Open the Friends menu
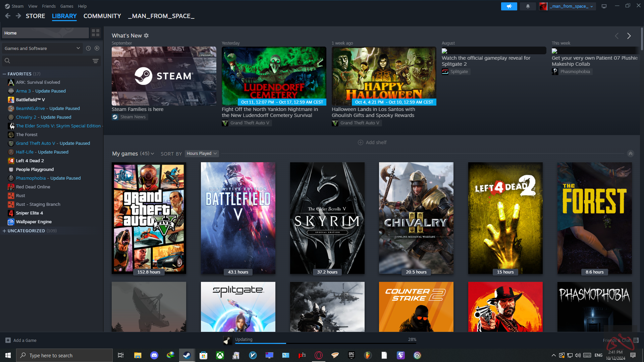 pyautogui.click(x=49, y=6)
